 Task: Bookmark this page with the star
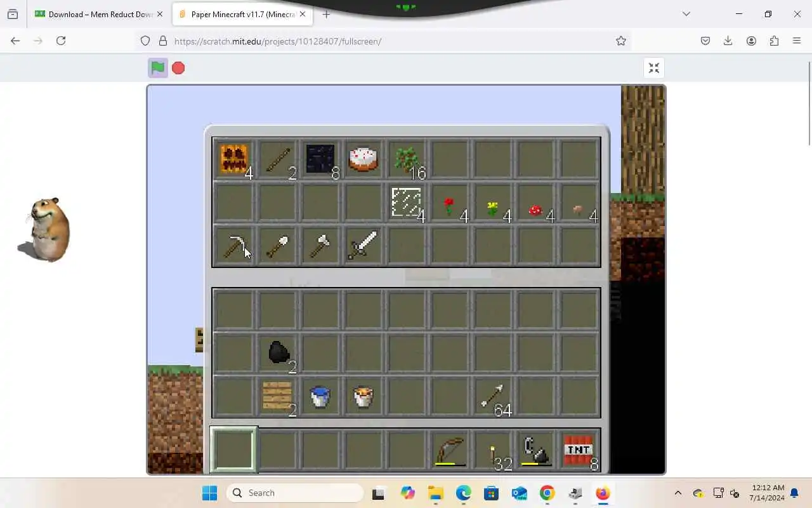[621, 41]
